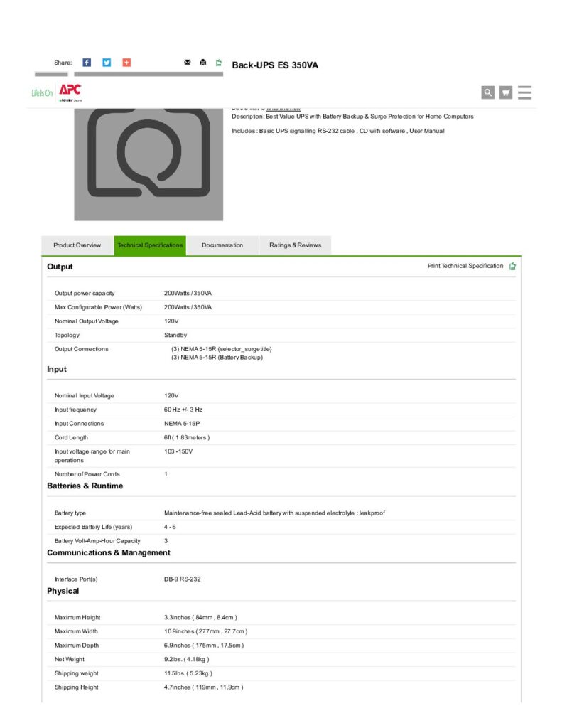Click the green Print Technical Specification icon
The width and height of the screenshot is (562, 728).
pyautogui.click(x=512, y=266)
